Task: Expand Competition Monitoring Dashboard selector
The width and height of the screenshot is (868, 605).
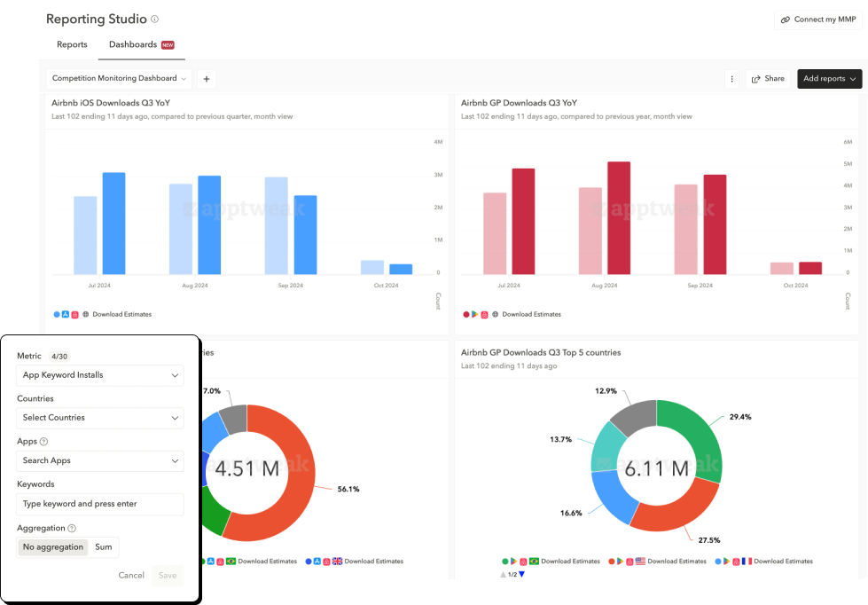Action: tap(119, 79)
